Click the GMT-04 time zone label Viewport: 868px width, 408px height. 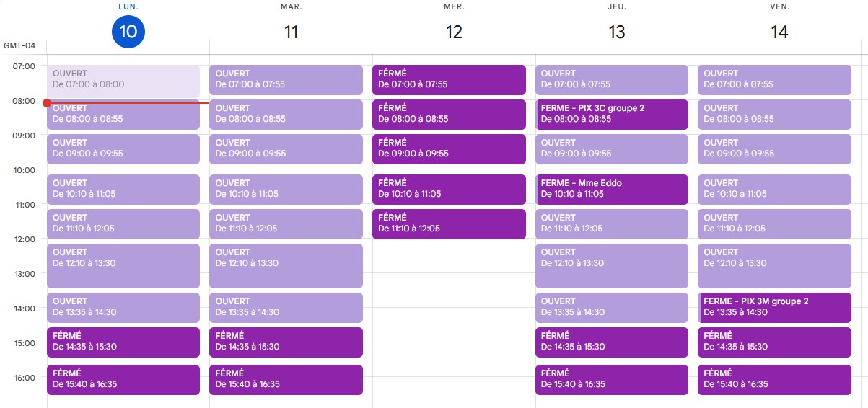(19, 46)
